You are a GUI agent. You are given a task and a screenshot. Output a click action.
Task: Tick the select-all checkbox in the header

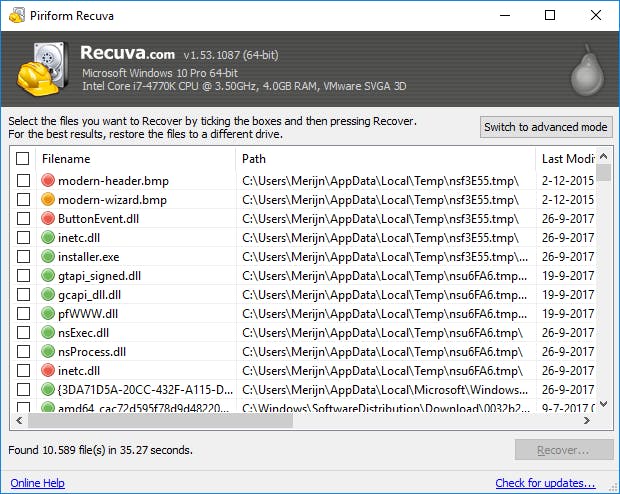click(22, 159)
